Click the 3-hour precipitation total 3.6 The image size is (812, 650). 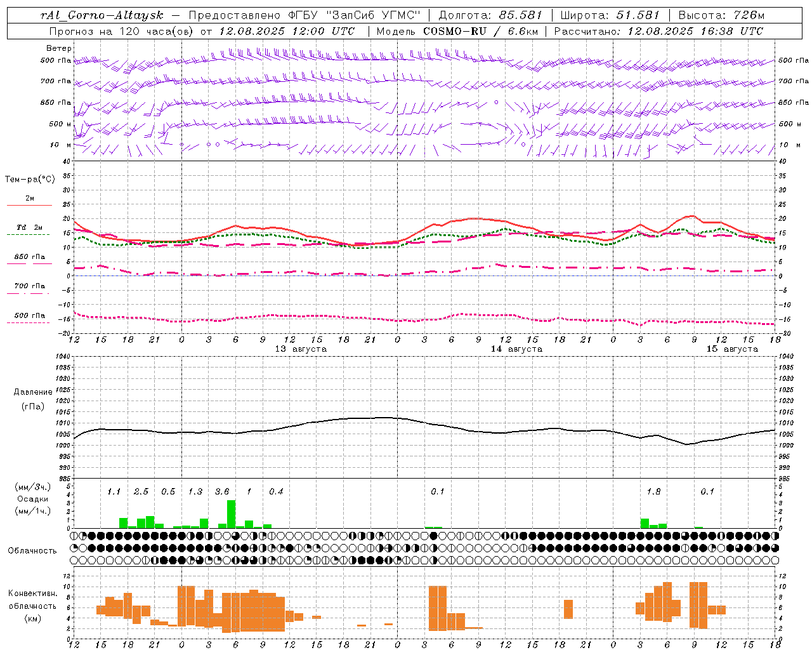click(222, 492)
